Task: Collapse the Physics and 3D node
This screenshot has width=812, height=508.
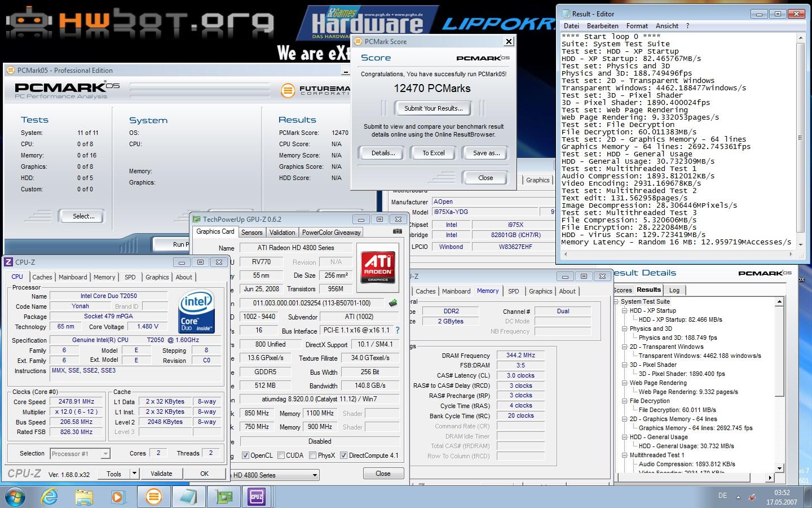Action: 625,329
